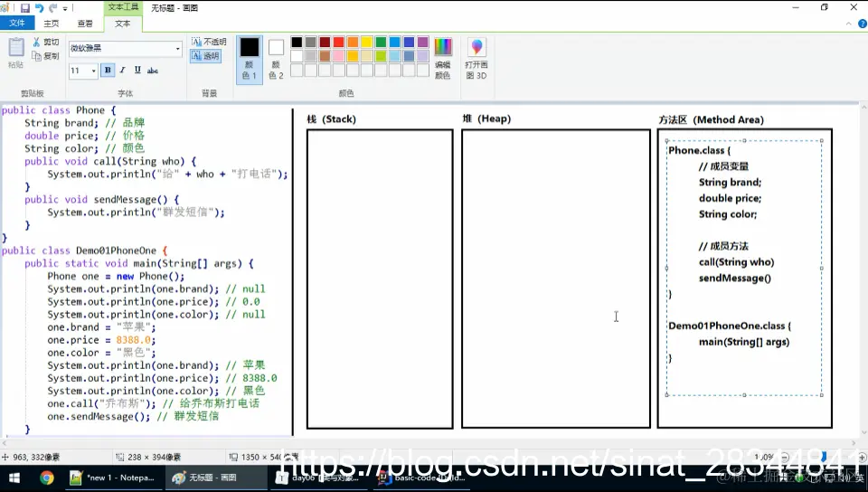The width and height of the screenshot is (868, 492).
Task: Click the vertical scrollbar up arrow
Action: (x=863, y=108)
